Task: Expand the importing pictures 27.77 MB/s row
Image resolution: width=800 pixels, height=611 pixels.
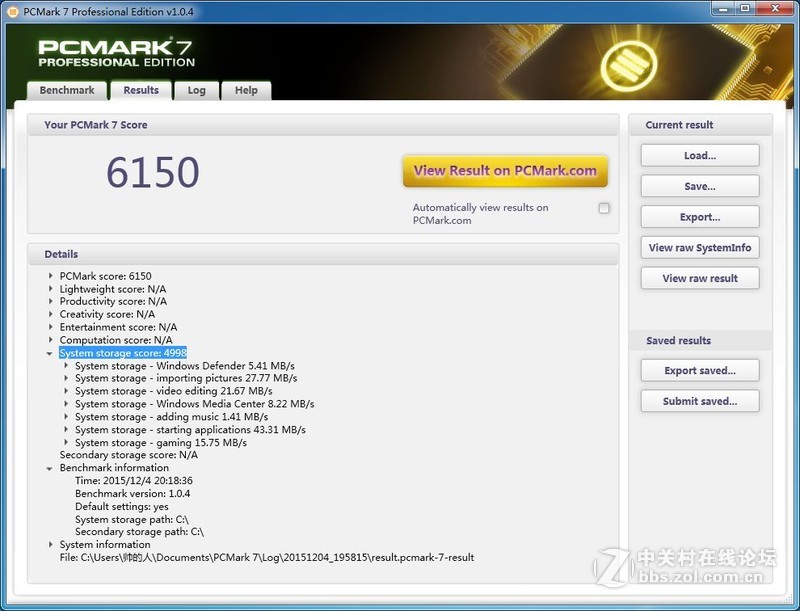Action: (x=66, y=378)
